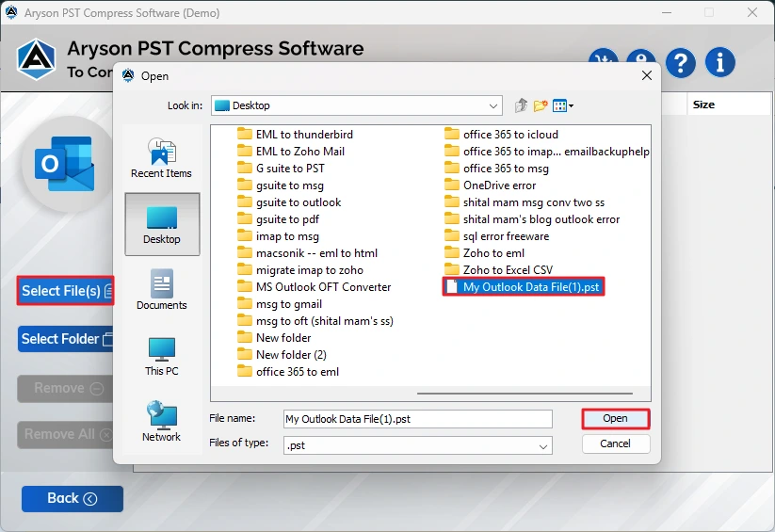Select the New folder (2) item

pos(282,354)
